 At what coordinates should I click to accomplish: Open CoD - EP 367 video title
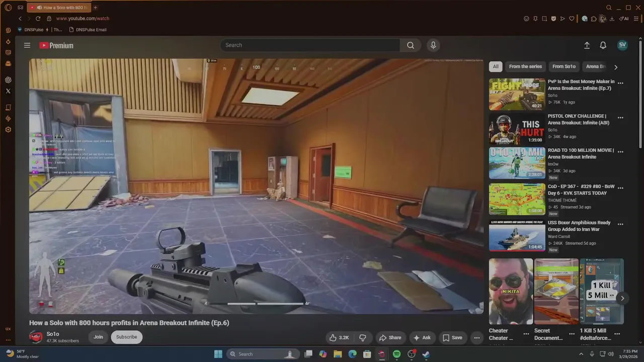tap(581, 190)
